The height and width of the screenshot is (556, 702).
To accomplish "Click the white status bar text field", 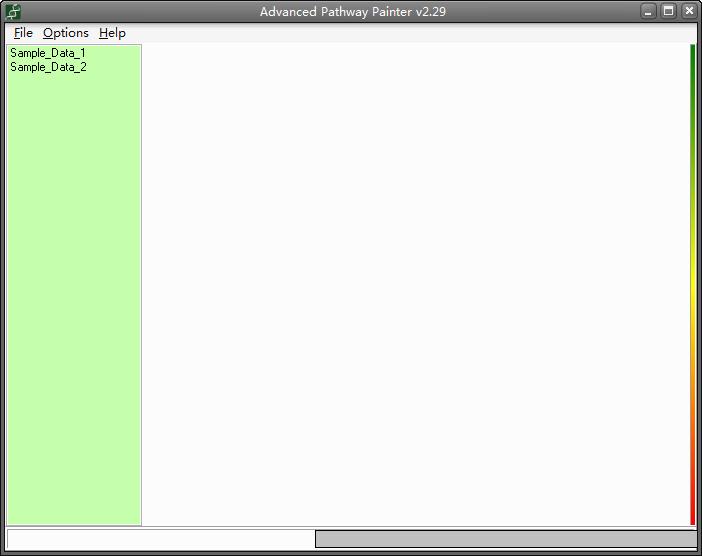I will point(160,539).
